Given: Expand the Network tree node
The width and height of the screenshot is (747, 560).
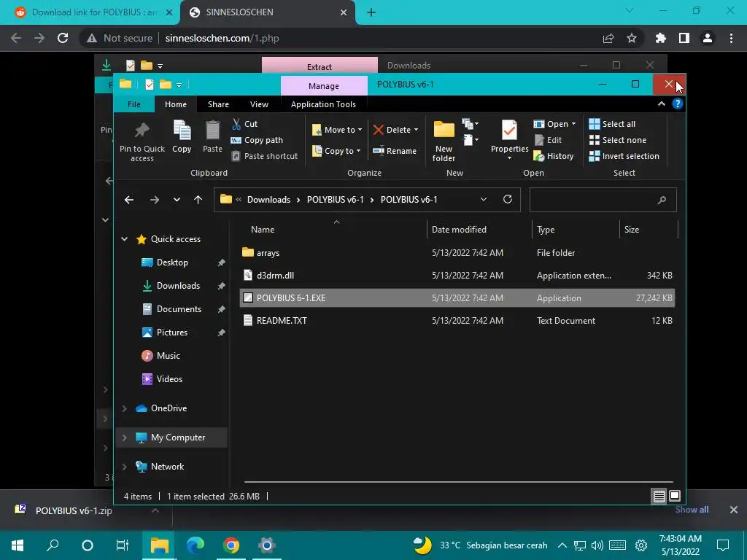Looking at the screenshot, I should tap(124, 467).
